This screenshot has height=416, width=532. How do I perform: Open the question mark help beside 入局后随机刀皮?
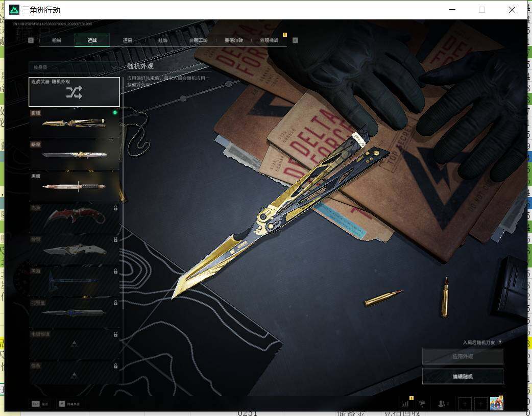click(x=500, y=342)
